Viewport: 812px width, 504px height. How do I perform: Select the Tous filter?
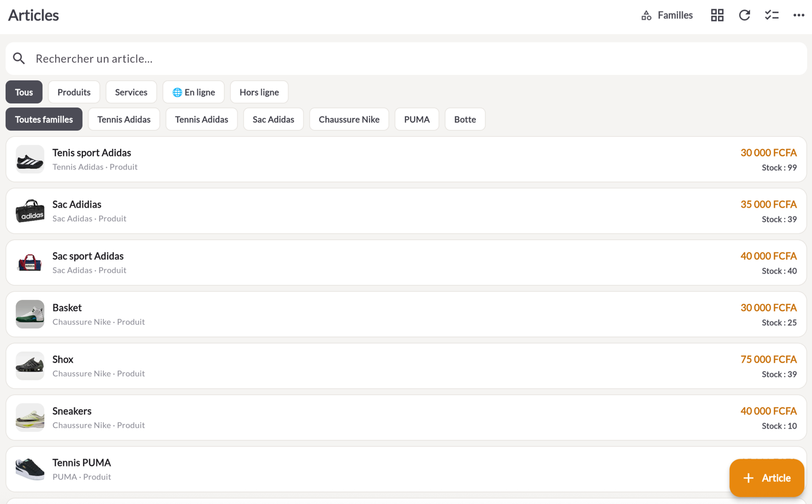pyautogui.click(x=24, y=92)
